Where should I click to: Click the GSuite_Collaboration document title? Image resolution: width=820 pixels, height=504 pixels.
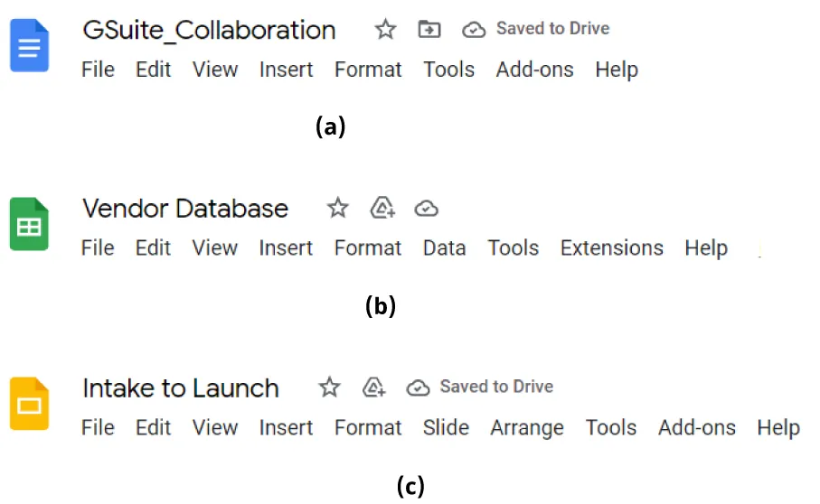209,30
